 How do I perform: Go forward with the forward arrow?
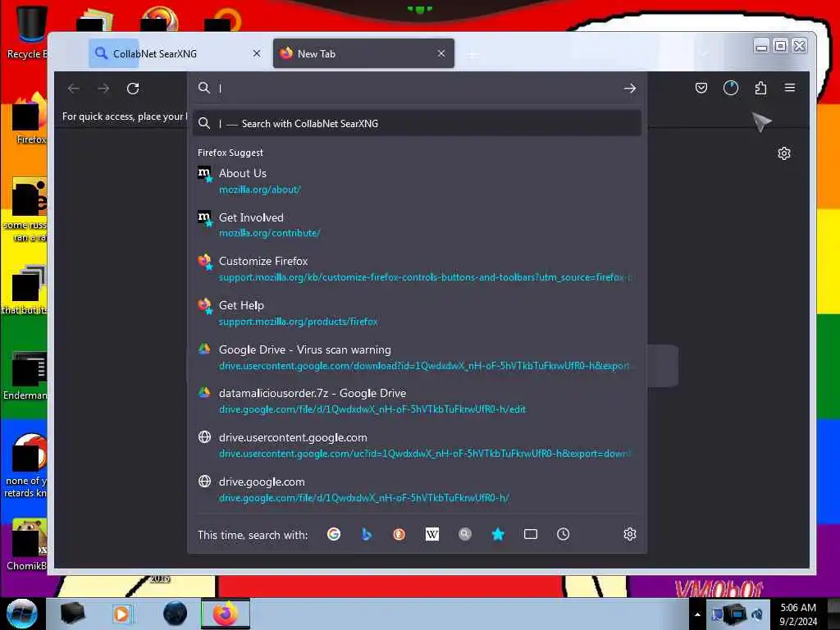coord(103,89)
